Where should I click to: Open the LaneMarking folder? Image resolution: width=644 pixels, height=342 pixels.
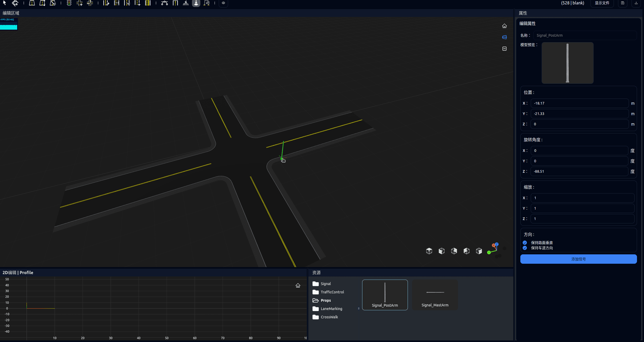point(327,309)
